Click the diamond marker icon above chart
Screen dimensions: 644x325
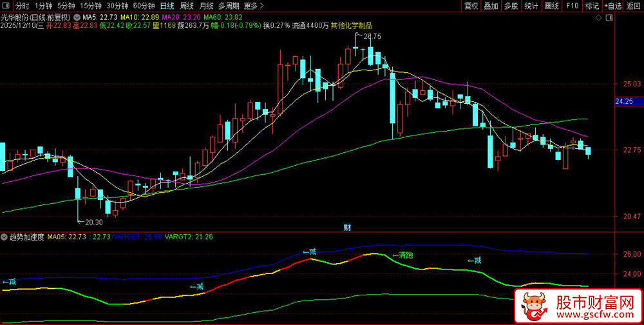(598, 18)
